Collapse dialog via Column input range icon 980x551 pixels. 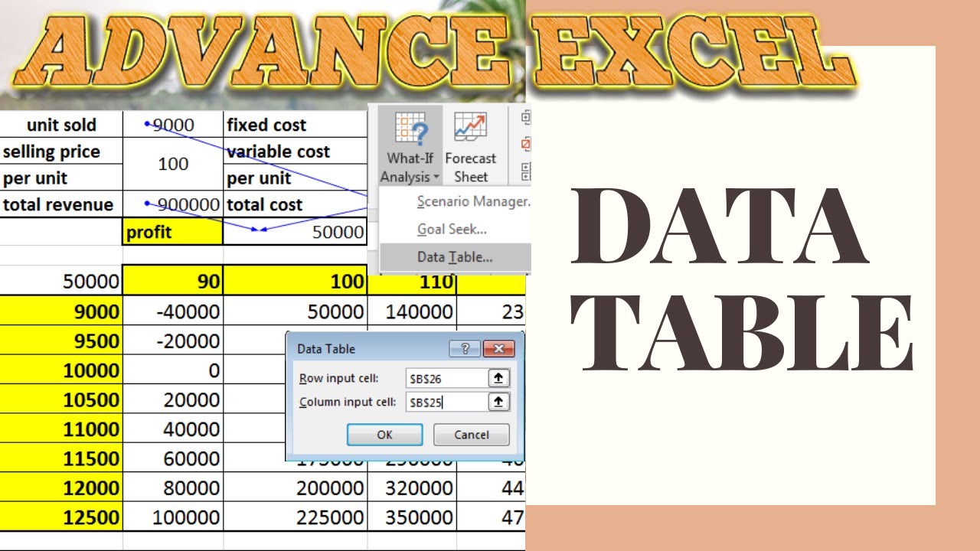pos(499,402)
